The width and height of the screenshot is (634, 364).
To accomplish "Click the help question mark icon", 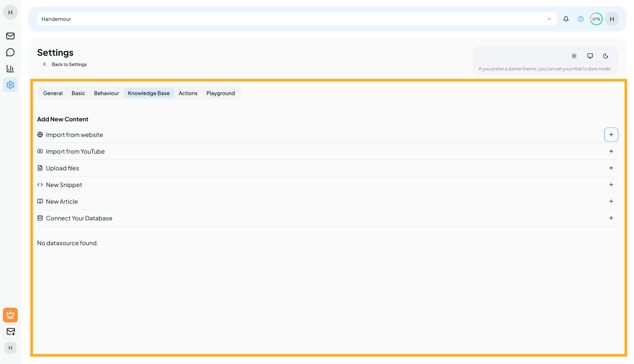I will pyautogui.click(x=581, y=19).
